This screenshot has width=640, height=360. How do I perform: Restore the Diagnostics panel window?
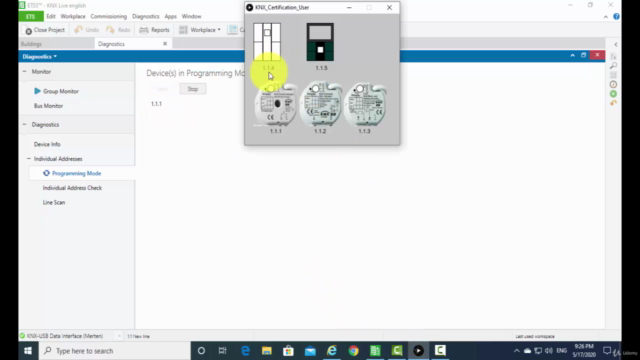[x=584, y=55]
